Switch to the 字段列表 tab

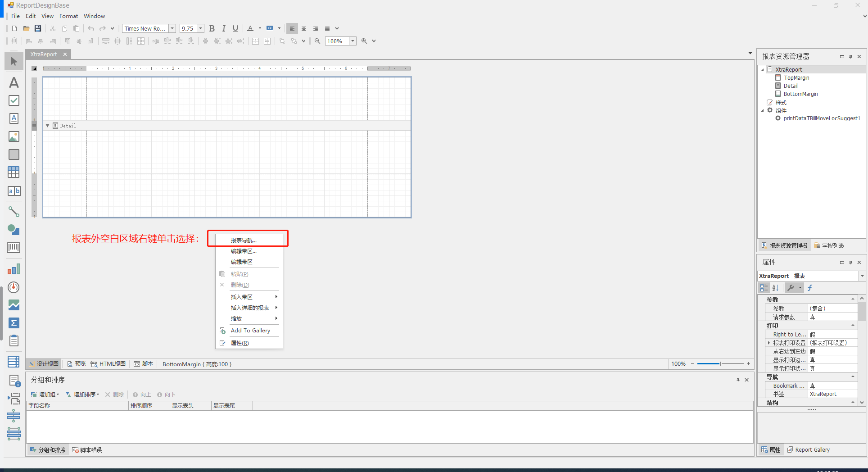[828, 245]
